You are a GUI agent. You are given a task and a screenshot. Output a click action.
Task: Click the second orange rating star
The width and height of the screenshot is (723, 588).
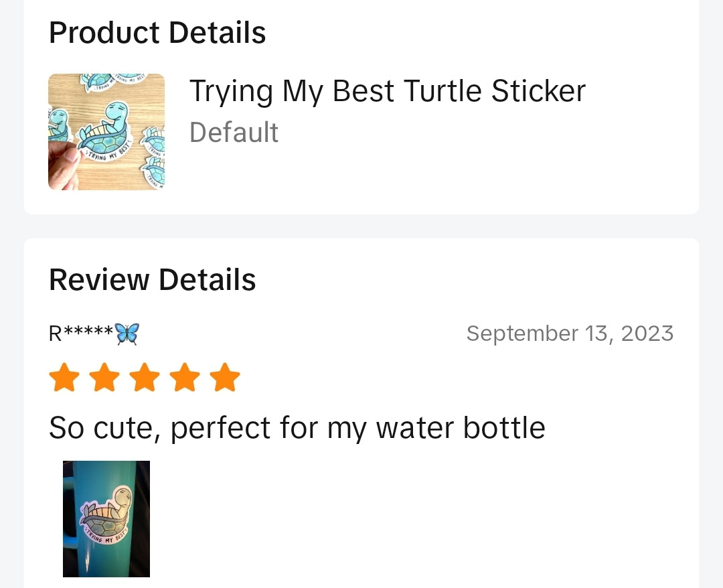(104, 377)
